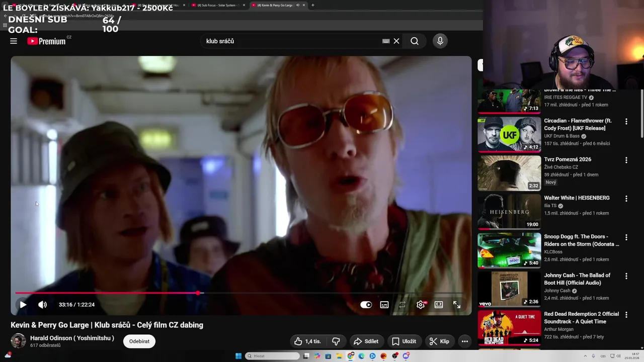The height and width of the screenshot is (362, 644).
Task: Subscribe with the Odebírat button
Action: click(x=139, y=341)
